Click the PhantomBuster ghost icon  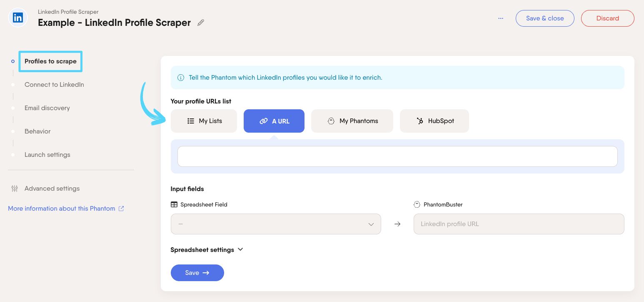coord(417,204)
